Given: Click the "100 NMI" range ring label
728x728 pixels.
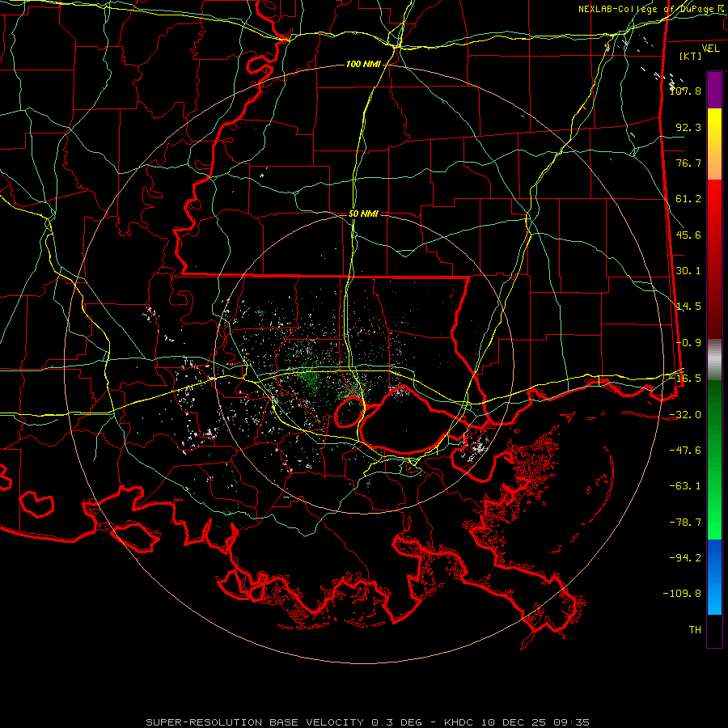Looking at the screenshot, I should (363, 64).
